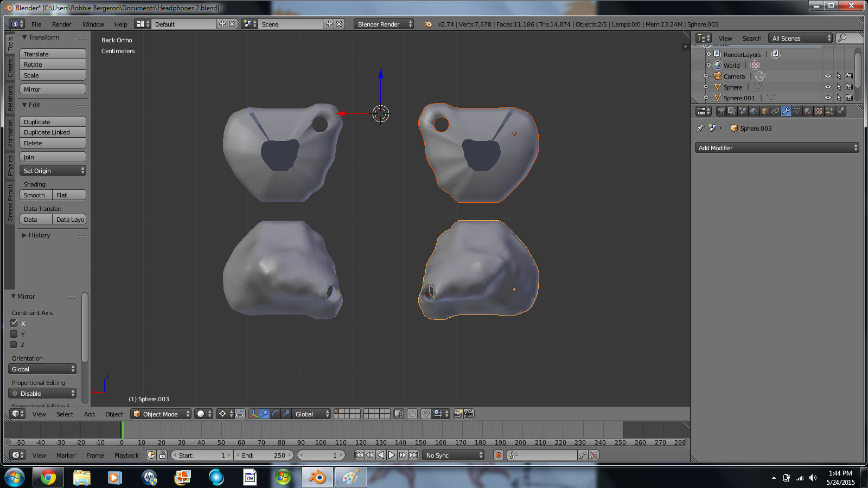Image resolution: width=868 pixels, height=488 pixels.
Task: Open the Add Modifier dropdown
Action: tap(777, 147)
